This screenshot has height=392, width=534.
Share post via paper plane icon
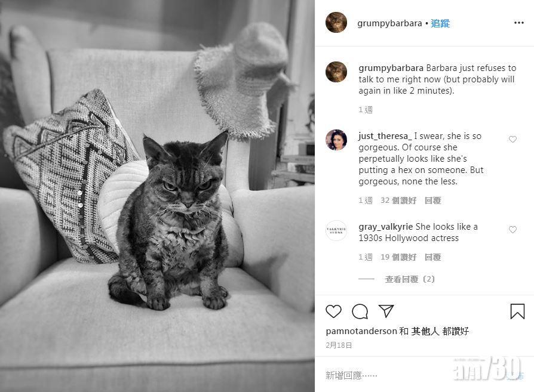coord(386,311)
